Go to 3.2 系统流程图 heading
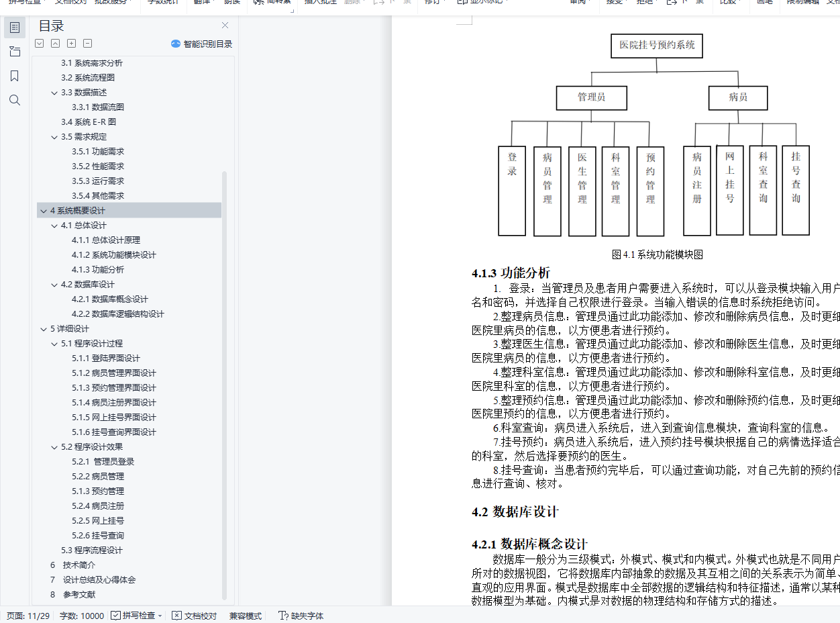Image resolution: width=840 pixels, height=623 pixels. 88,78
